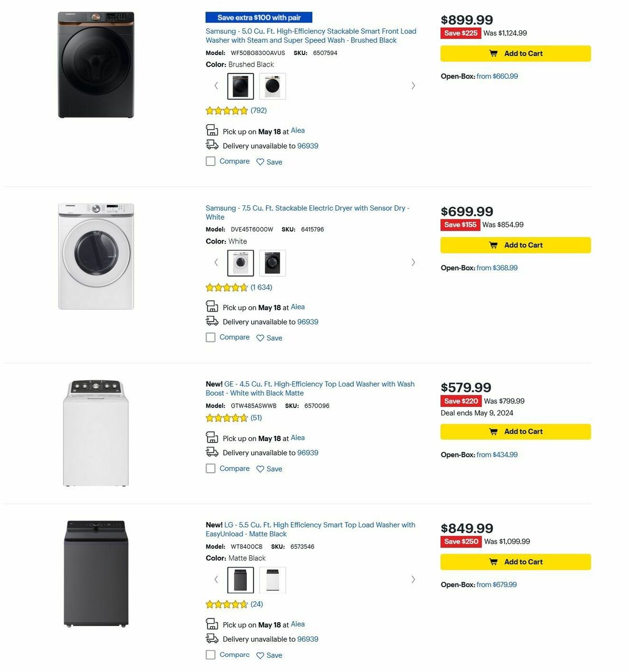Enable Compare for GE top load washer

tap(211, 468)
